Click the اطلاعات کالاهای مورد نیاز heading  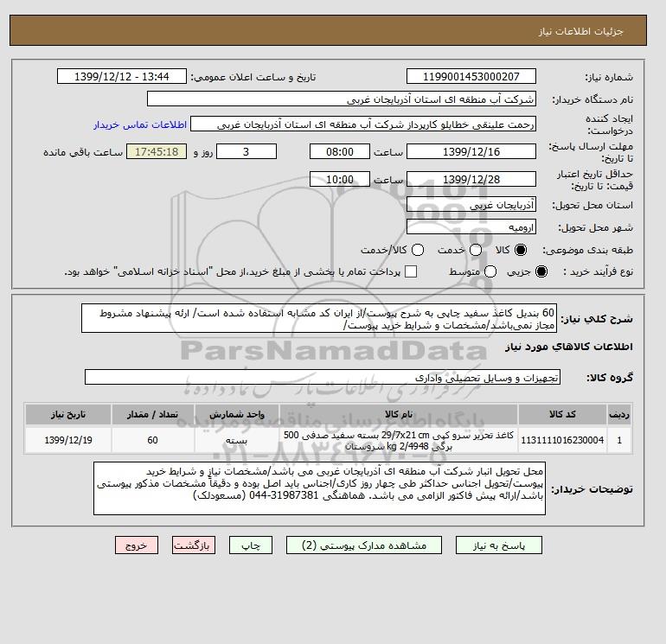(569, 347)
